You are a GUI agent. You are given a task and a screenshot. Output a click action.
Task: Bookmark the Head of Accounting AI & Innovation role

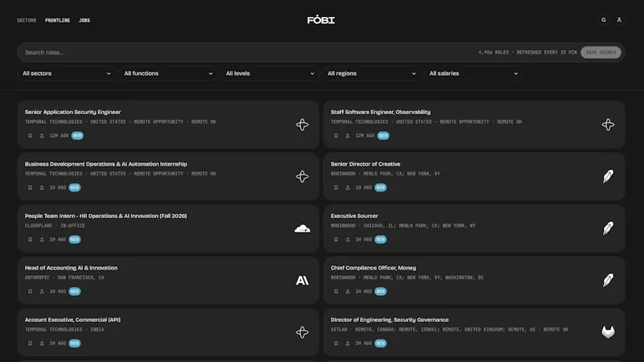30,291
